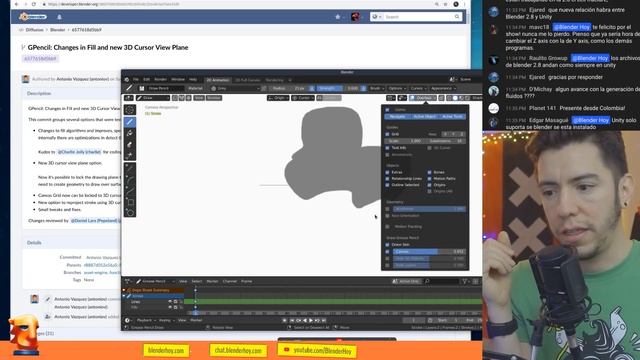
Task: Toggle the Motion Paths checkbox
Action: pos(430,179)
